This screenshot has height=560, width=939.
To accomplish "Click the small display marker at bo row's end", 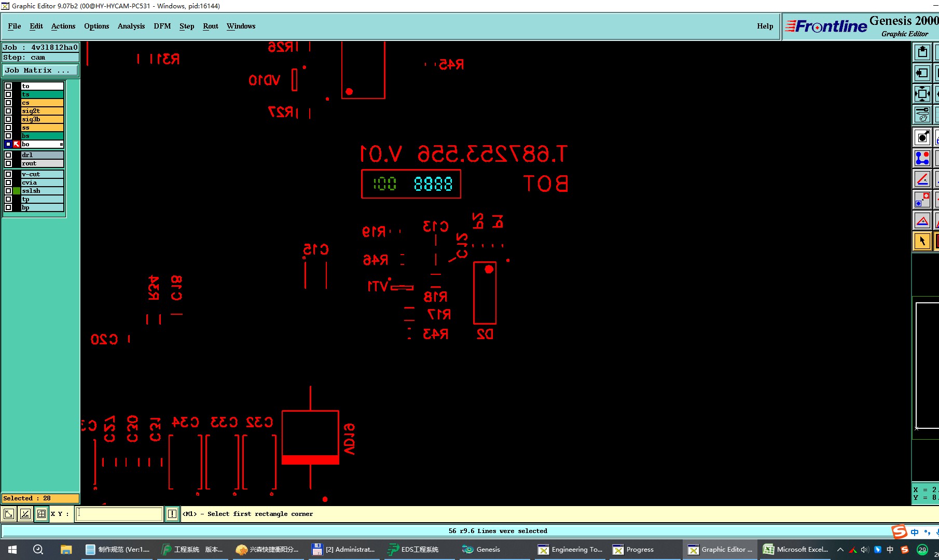I will tap(61, 144).
